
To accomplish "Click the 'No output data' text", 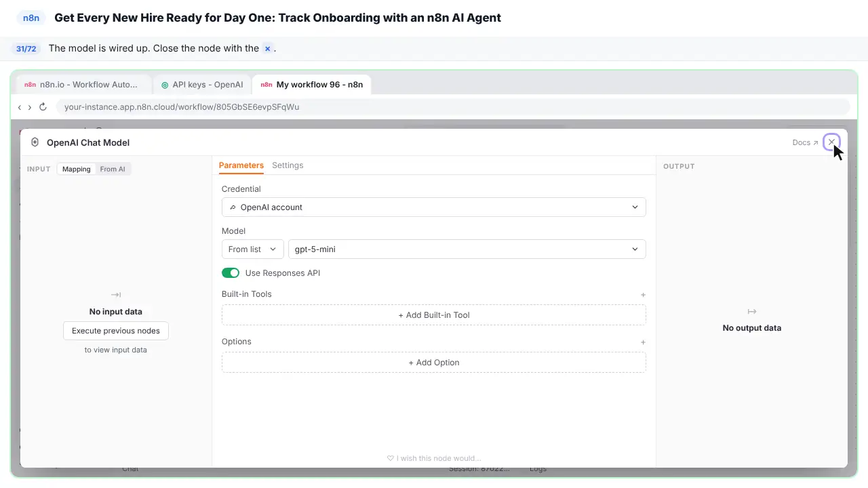I will [752, 328].
